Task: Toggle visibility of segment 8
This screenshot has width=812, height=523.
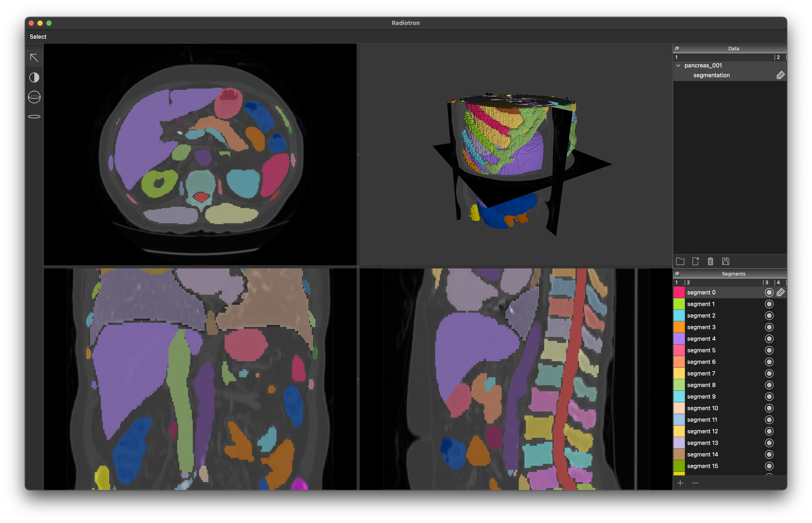Action: [769, 385]
